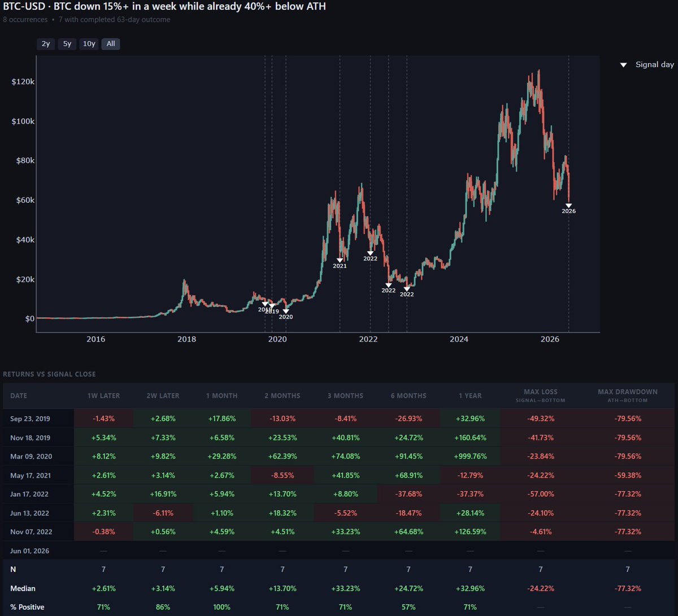Click the 2024 year axis label
Viewport: 678px width, 616px height.
pos(459,339)
